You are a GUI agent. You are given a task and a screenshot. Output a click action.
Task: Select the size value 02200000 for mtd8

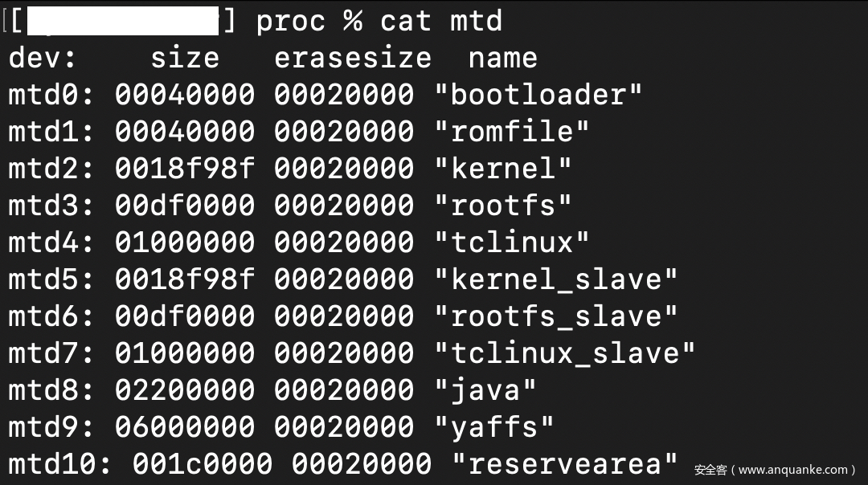[185, 389]
